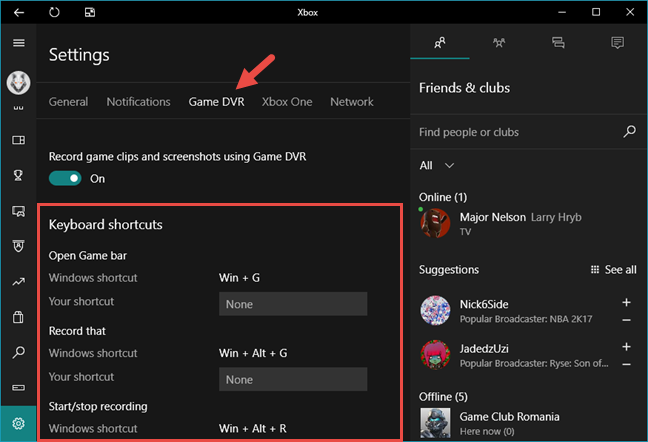The image size is (648, 442).
Task: Click the Win + Alt + R shortcut text
Action: (x=253, y=428)
